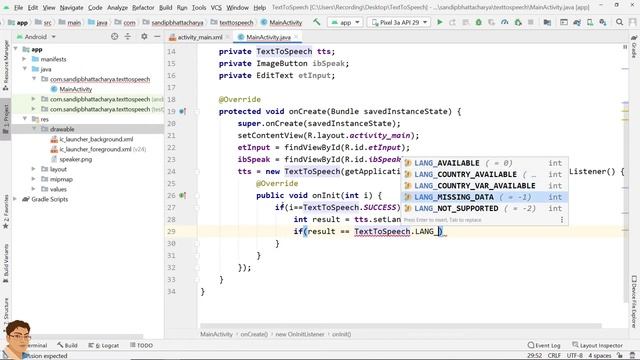Select LANG_AVAILABLE completion suggestion
Screen dimensions: 640x360
coord(484,163)
